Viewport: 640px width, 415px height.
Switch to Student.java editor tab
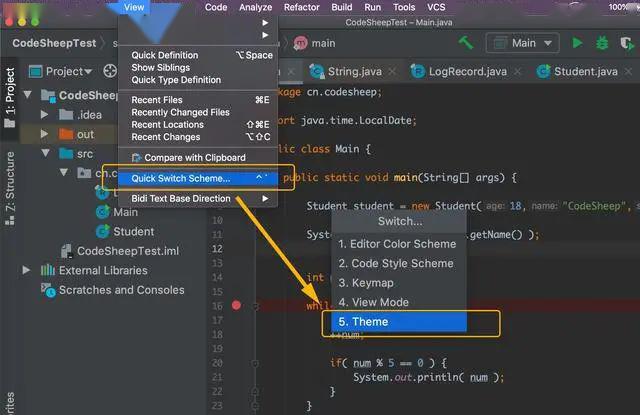(585, 71)
